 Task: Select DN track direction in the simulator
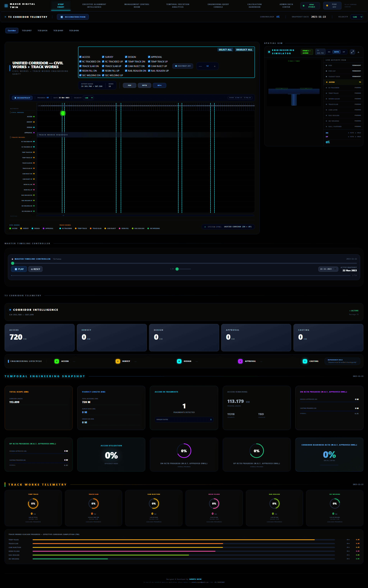329,52
